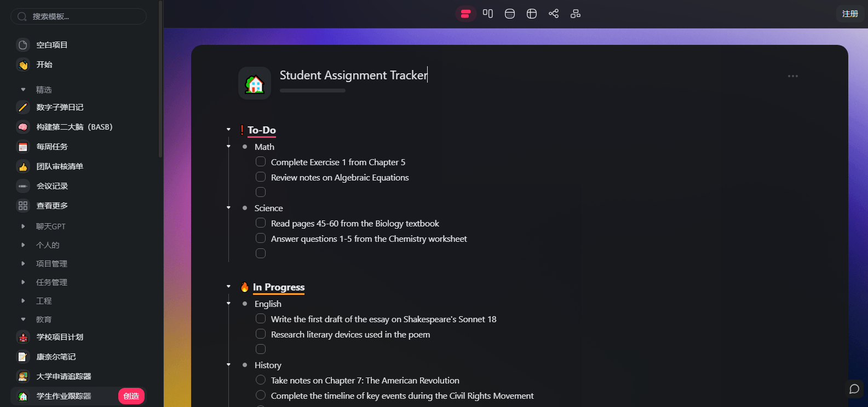The width and height of the screenshot is (868, 407).
Task: Tick 'Read pages 45-60' Biology task checkbox
Action: coord(261,223)
